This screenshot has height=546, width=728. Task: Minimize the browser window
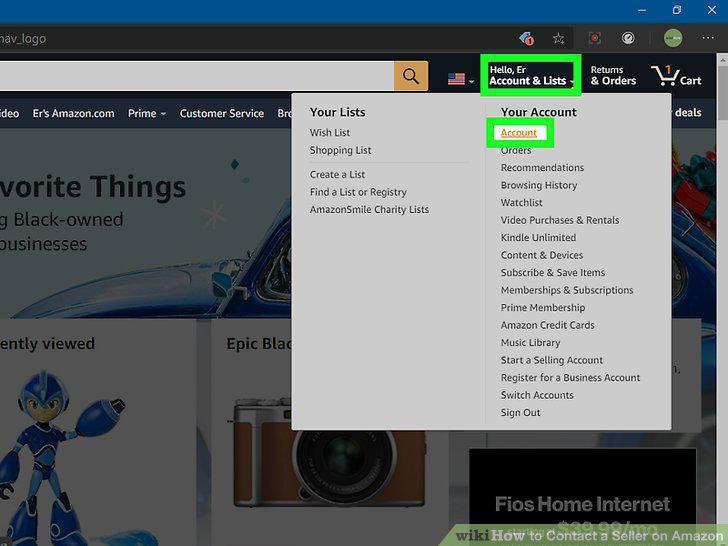[x=642, y=10]
